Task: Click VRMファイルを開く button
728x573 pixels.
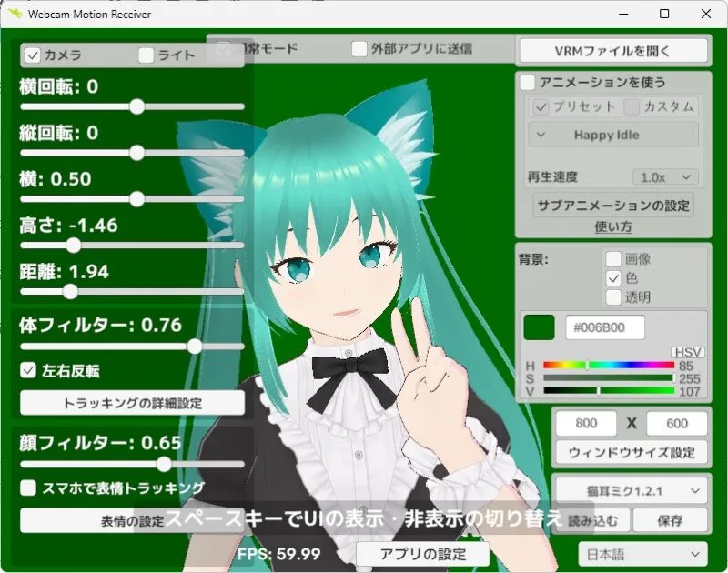Action: point(612,49)
